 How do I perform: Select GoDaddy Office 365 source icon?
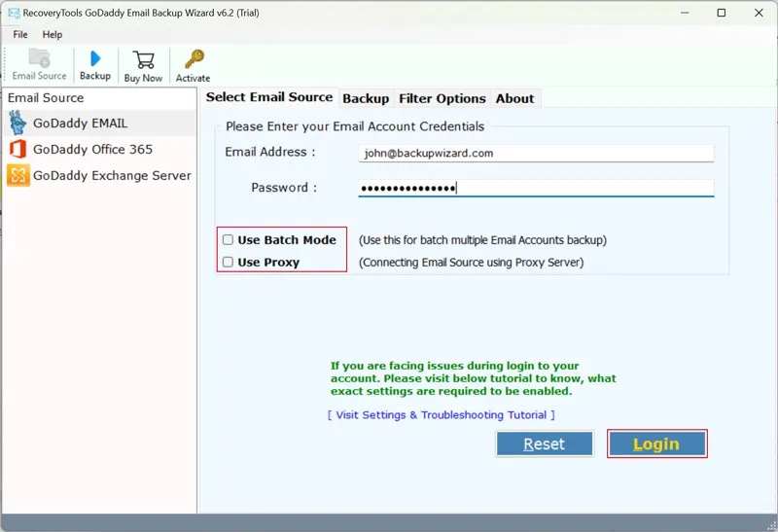point(18,150)
